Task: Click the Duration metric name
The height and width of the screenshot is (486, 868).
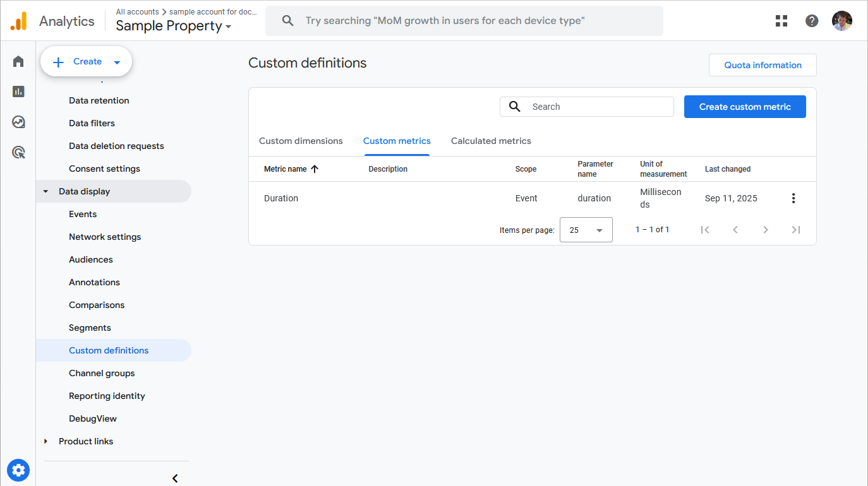Action: tap(281, 198)
